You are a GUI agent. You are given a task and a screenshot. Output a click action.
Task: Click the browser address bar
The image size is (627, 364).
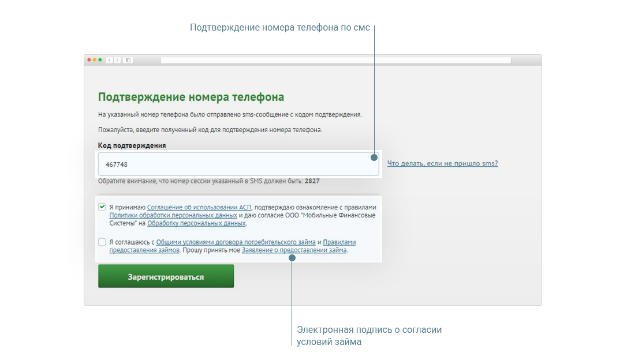(336, 61)
